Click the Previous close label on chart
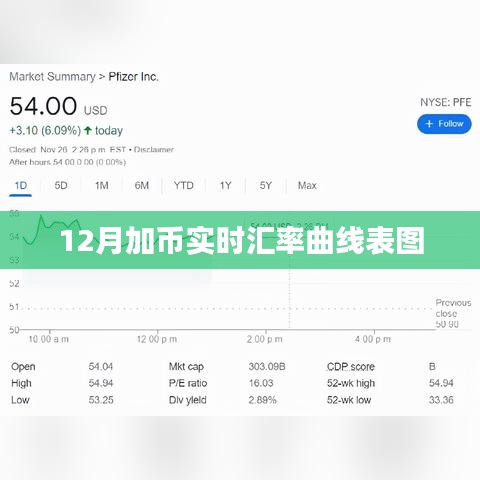The image size is (480, 480). click(x=453, y=308)
